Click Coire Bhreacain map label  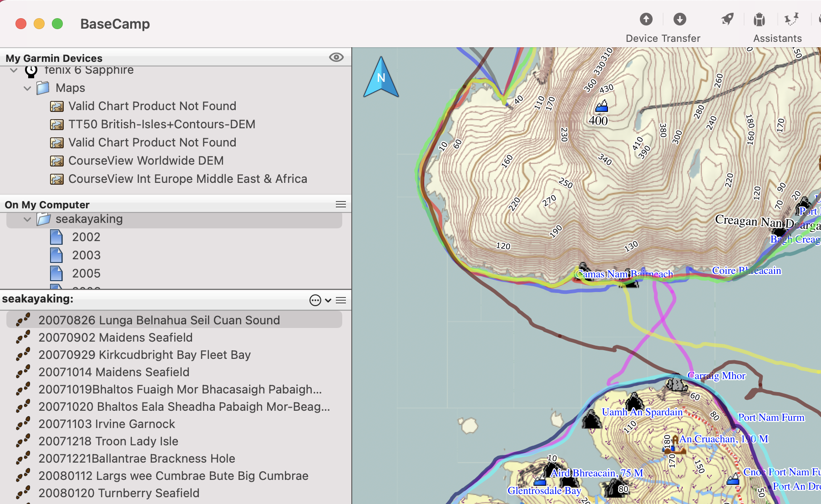tap(746, 271)
